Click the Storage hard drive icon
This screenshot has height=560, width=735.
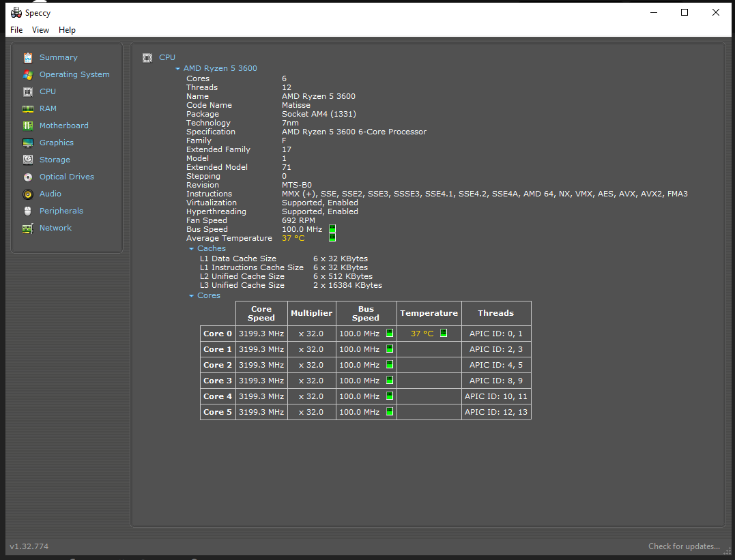coord(28,160)
